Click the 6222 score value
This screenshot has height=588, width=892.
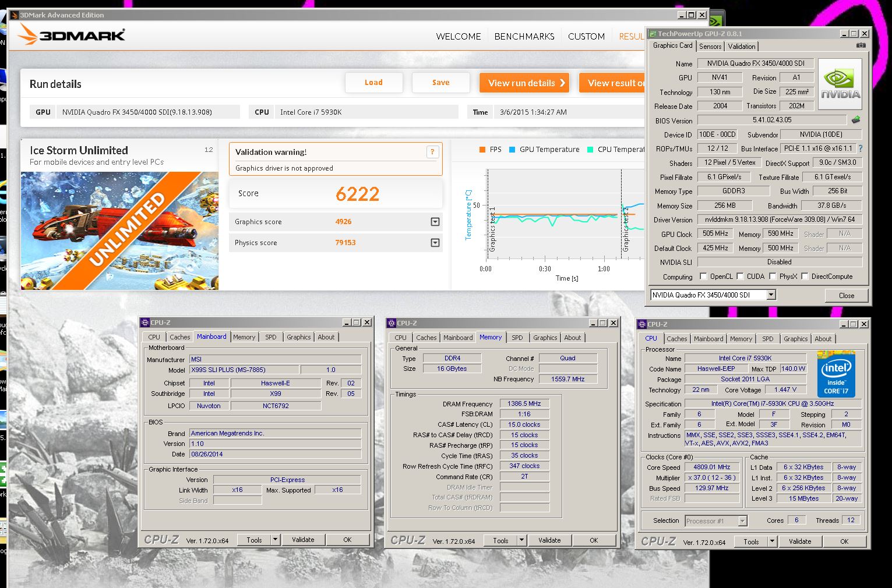click(x=357, y=194)
